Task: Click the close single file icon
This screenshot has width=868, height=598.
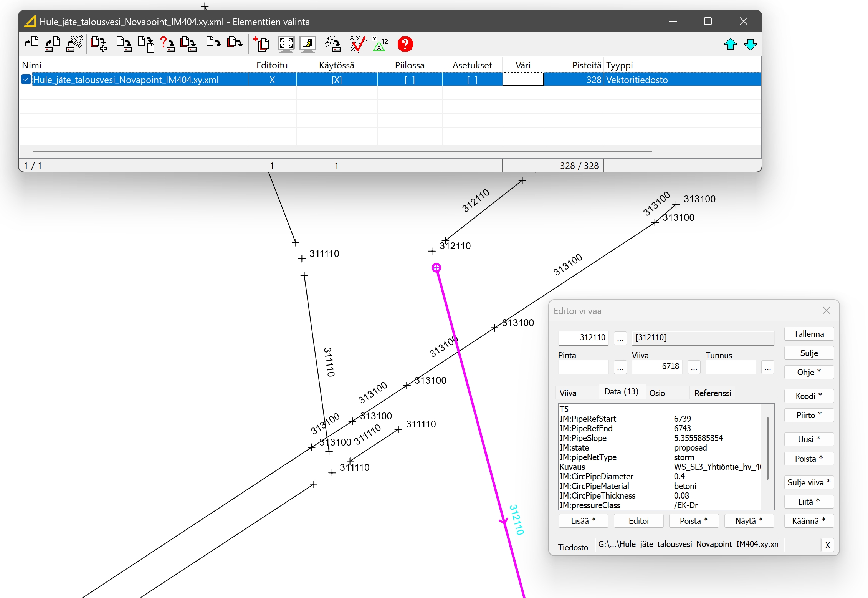Action: 213,42
